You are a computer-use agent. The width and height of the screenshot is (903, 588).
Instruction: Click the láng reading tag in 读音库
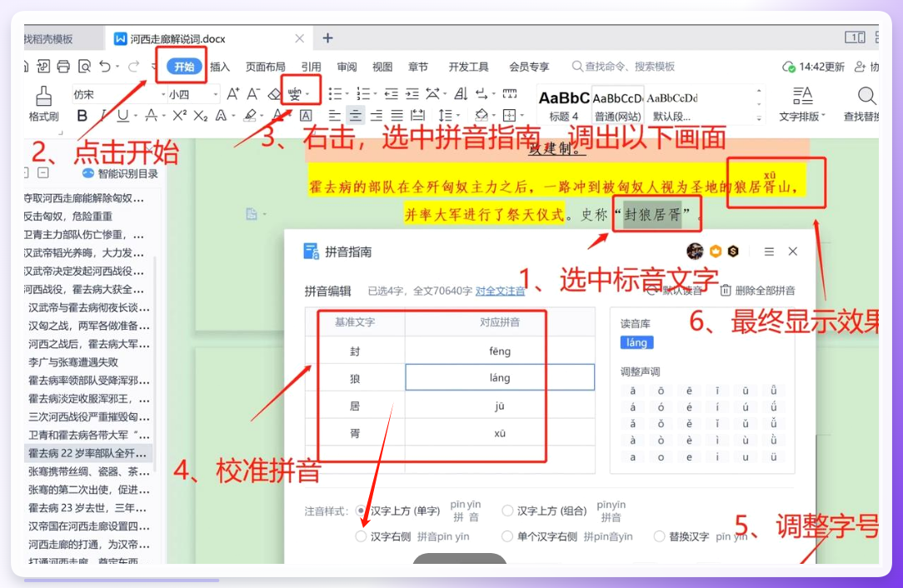tap(636, 342)
